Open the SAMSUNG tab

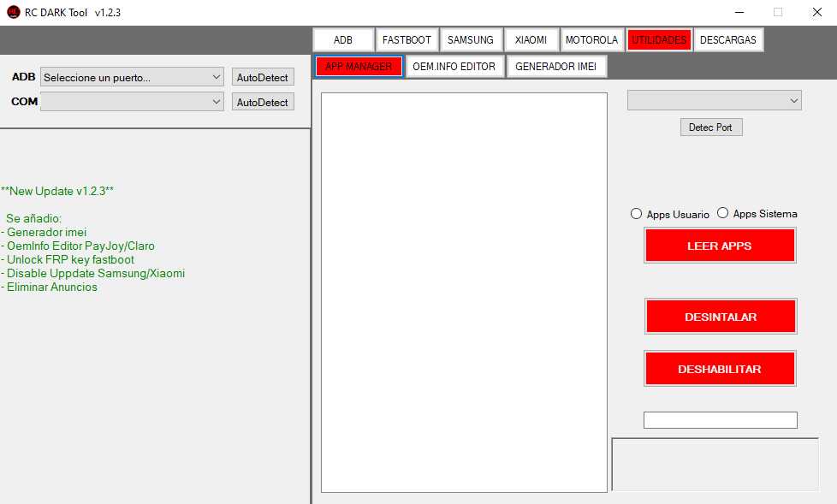[x=470, y=40]
